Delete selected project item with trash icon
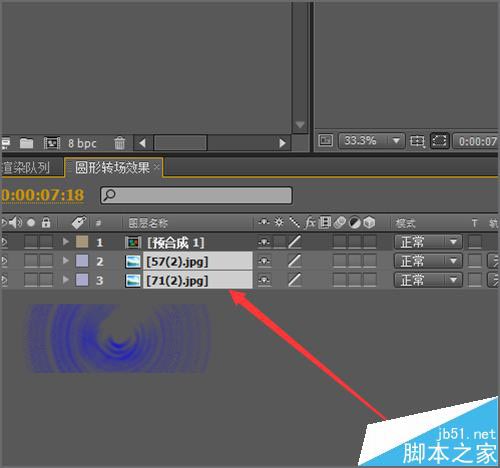Image resolution: width=500 pixels, height=468 pixels. (x=120, y=143)
